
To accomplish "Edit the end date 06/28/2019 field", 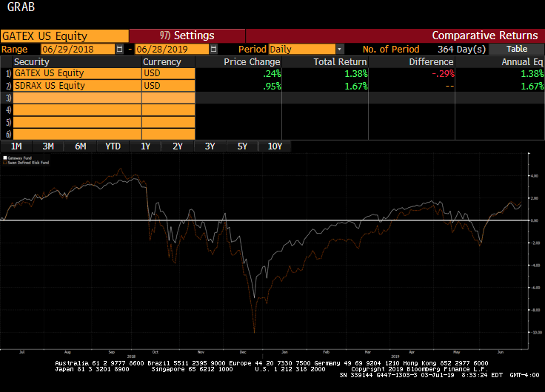I will [x=172, y=49].
